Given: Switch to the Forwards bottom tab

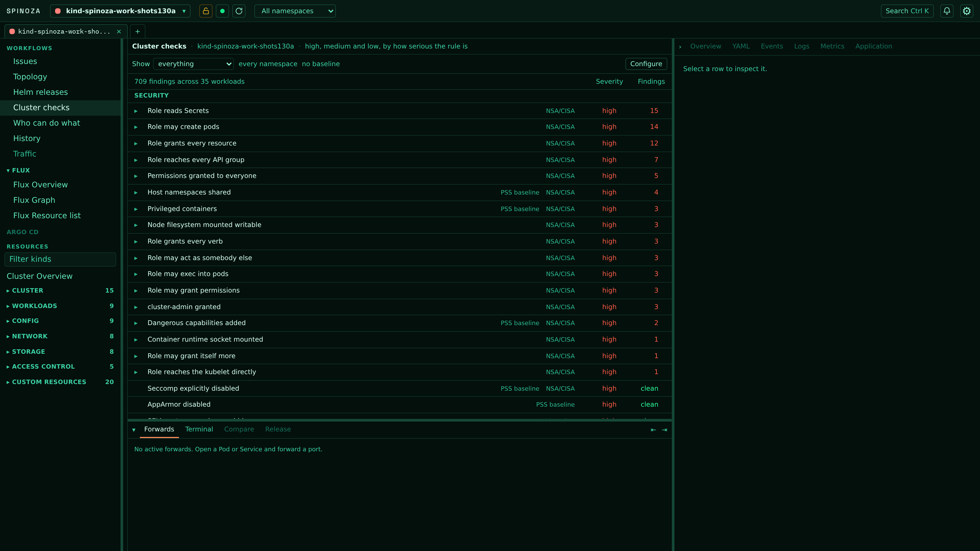Looking at the screenshot, I should pyautogui.click(x=159, y=429).
